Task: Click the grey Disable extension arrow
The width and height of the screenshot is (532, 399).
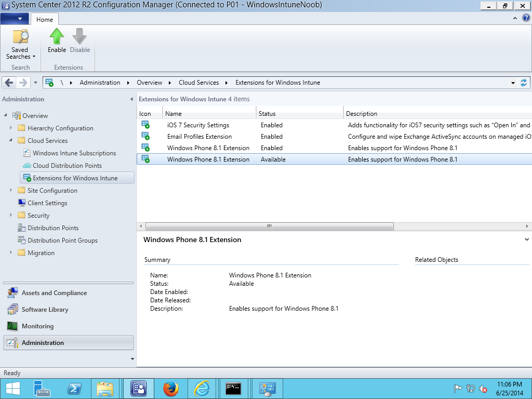Action: pyautogui.click(x=79, y=36)
